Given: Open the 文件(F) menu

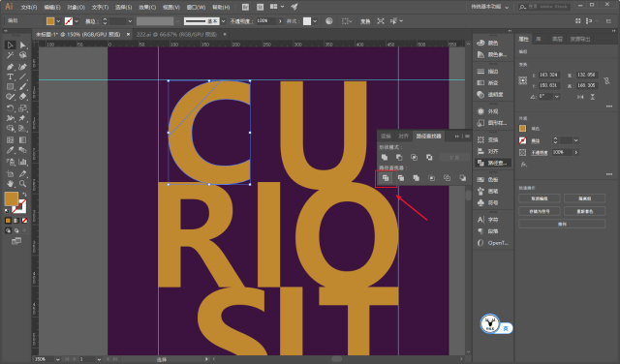Looking at the screenshot, I should click(29, 7).
